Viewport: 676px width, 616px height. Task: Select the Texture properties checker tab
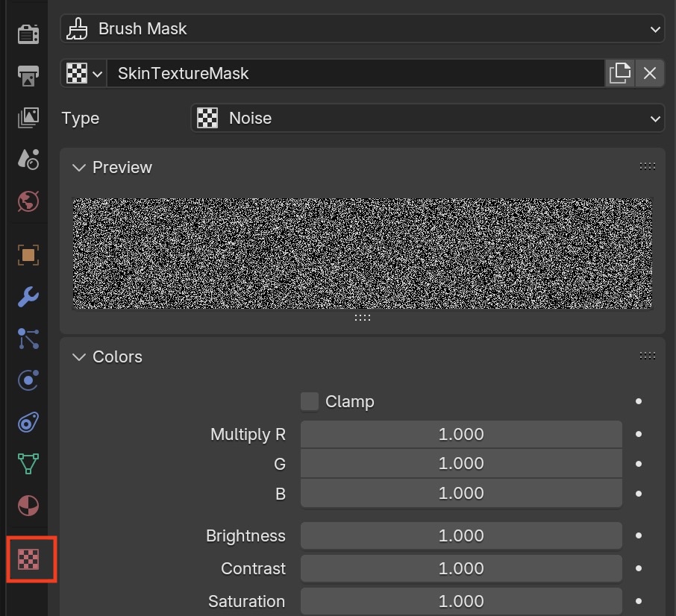click(28, 559)
